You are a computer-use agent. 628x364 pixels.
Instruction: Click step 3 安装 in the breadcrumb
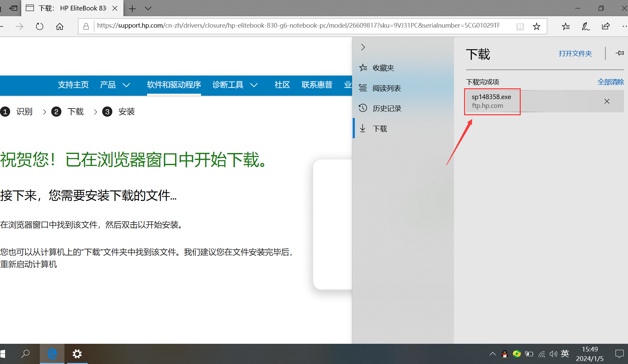(x=119, y=112)
